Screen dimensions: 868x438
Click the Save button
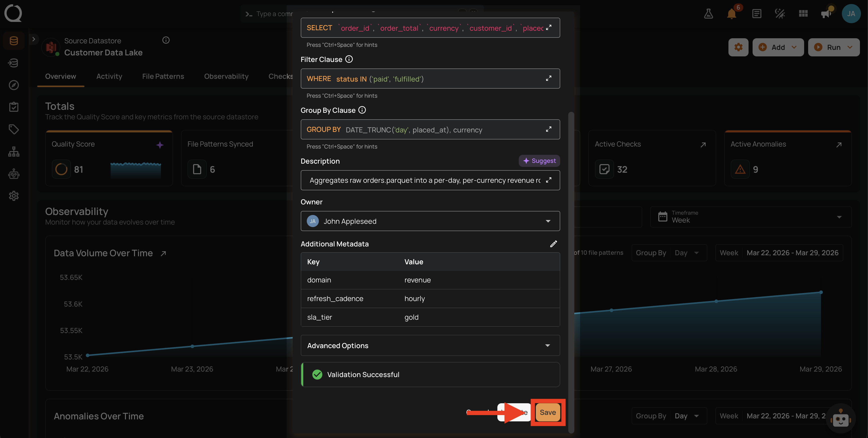pos(548,412)
